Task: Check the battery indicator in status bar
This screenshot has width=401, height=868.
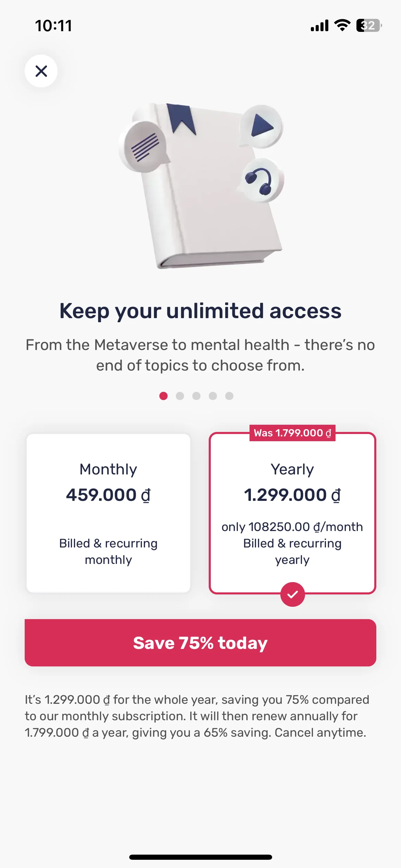Action: 369,25
